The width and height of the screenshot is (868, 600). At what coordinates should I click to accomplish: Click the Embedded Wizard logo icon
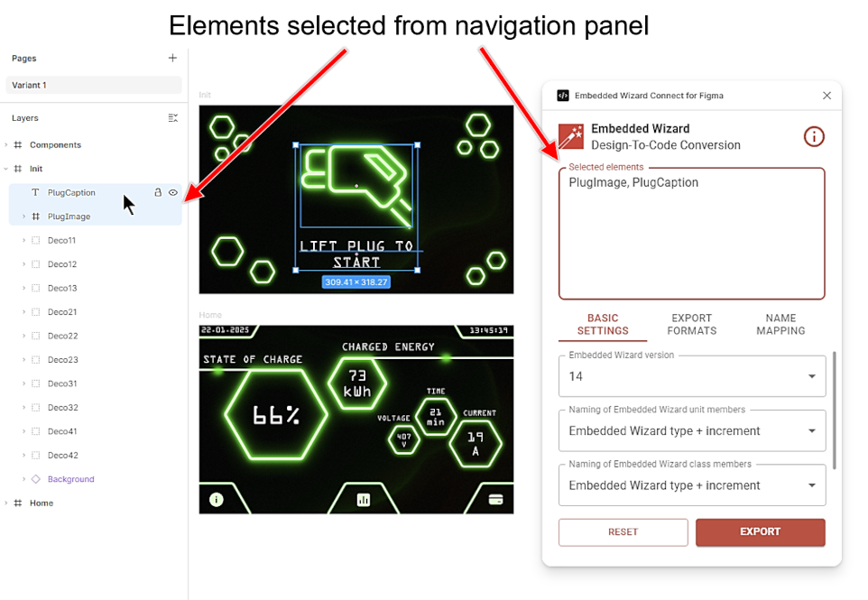click(x=570, y=136)
